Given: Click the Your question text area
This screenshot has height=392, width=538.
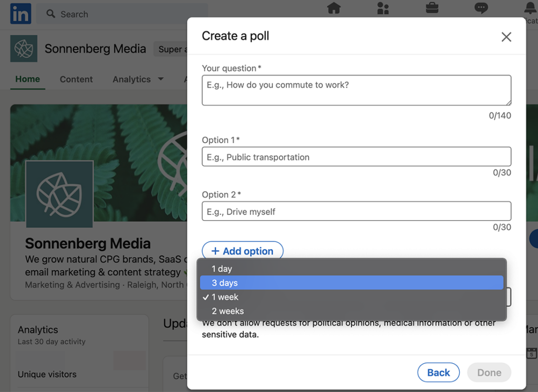Looking at the screenshot, I should point(357,90).
